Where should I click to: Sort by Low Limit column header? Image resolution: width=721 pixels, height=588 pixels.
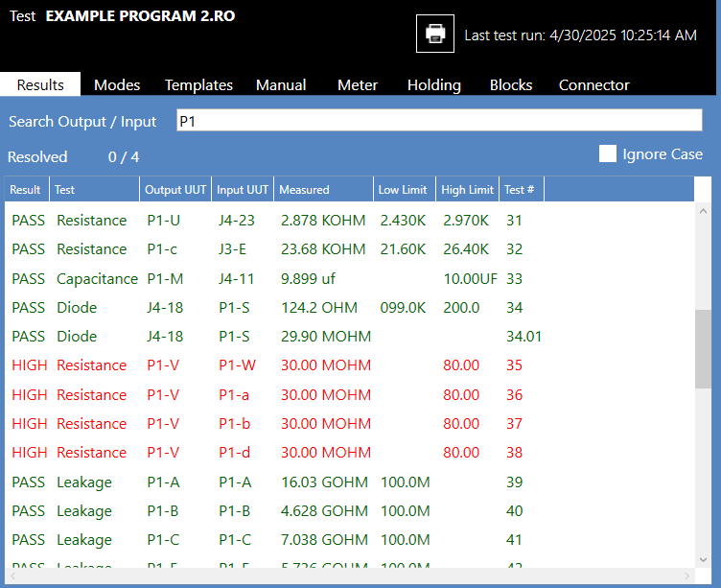coord(405,189)
